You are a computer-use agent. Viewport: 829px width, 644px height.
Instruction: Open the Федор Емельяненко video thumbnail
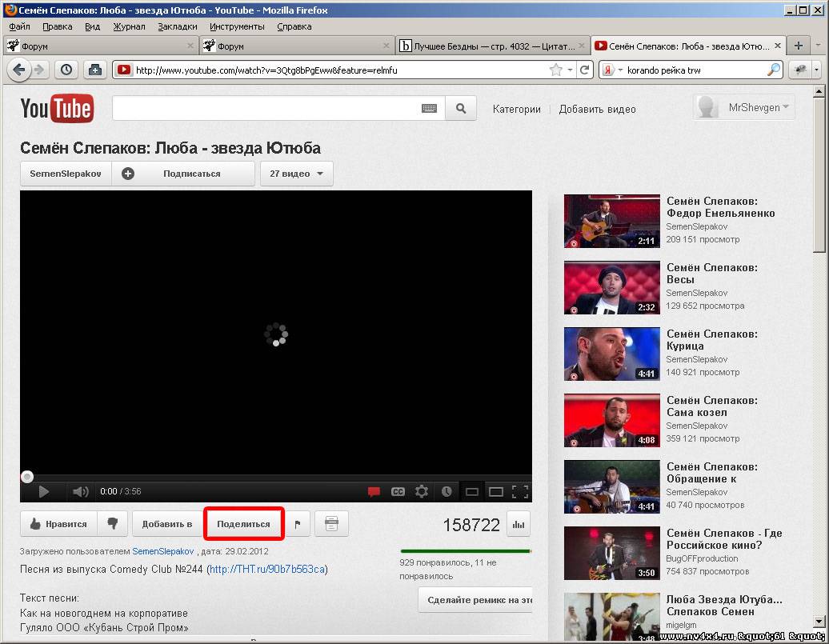[611, 221]
